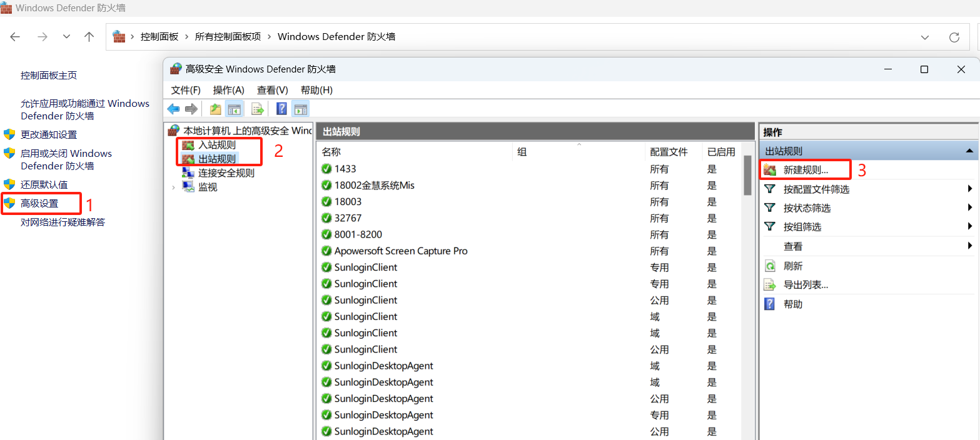The height and width of the screenshot is (440, 980).
Task: Click 导出列表... text in Actions pane
Action: 806,285
